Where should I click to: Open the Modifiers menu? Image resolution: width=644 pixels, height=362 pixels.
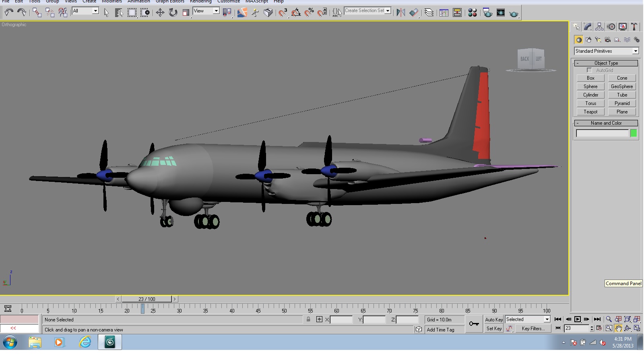coord(111,1)
